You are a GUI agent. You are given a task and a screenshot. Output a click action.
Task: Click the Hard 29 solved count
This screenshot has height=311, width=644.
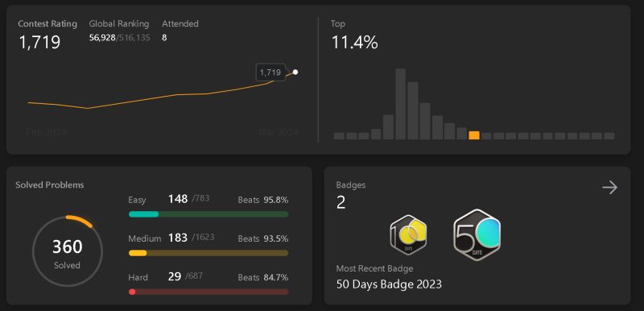tap(175, 276)
